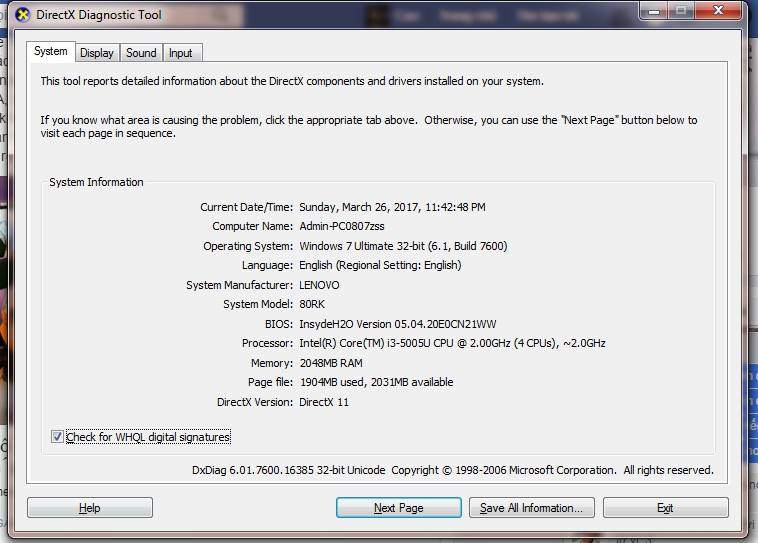
Task: Click the DirectX Version label
Action: pos(255,402)
